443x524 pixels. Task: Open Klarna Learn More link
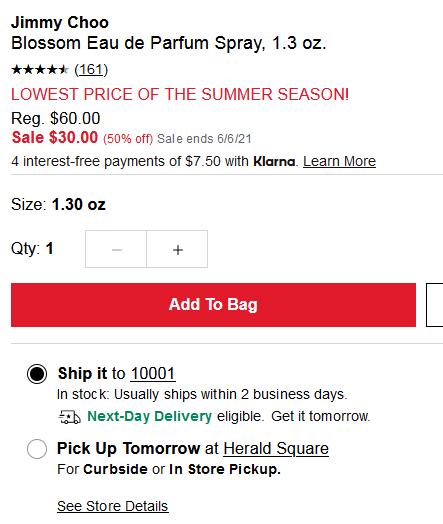[339, 161]
